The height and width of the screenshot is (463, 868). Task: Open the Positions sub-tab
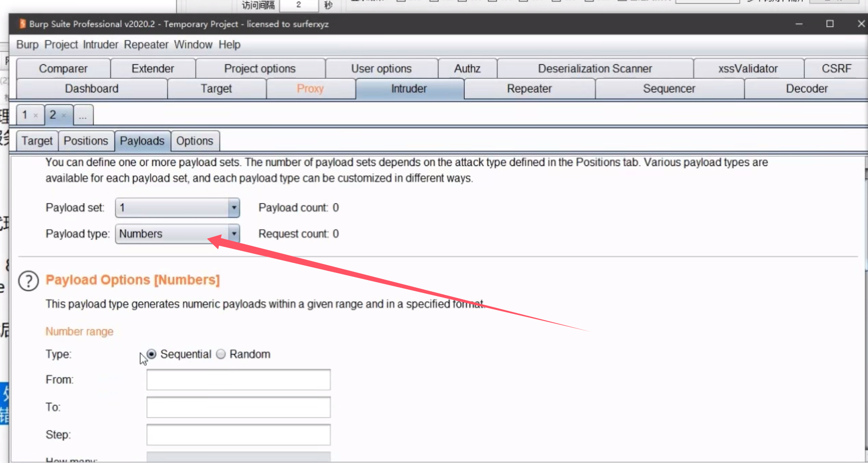click(86, 141)
